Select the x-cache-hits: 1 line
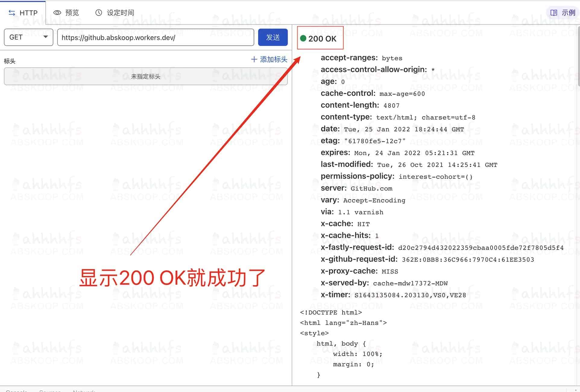This screenshot has height=392, width=580. tap(350, 236)
